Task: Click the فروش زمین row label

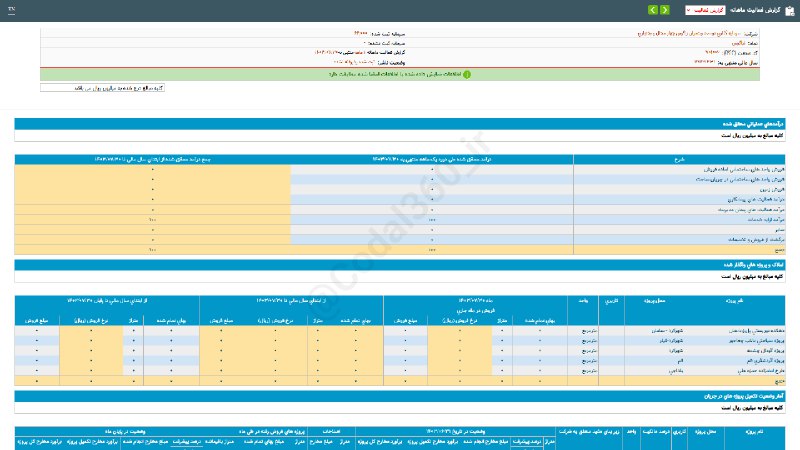Action: coord(773,189)
